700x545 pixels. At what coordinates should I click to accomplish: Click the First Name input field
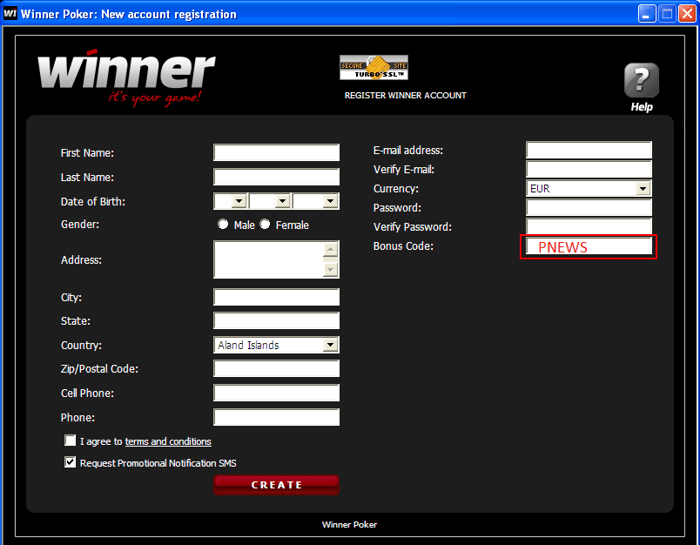coord(276,152)
